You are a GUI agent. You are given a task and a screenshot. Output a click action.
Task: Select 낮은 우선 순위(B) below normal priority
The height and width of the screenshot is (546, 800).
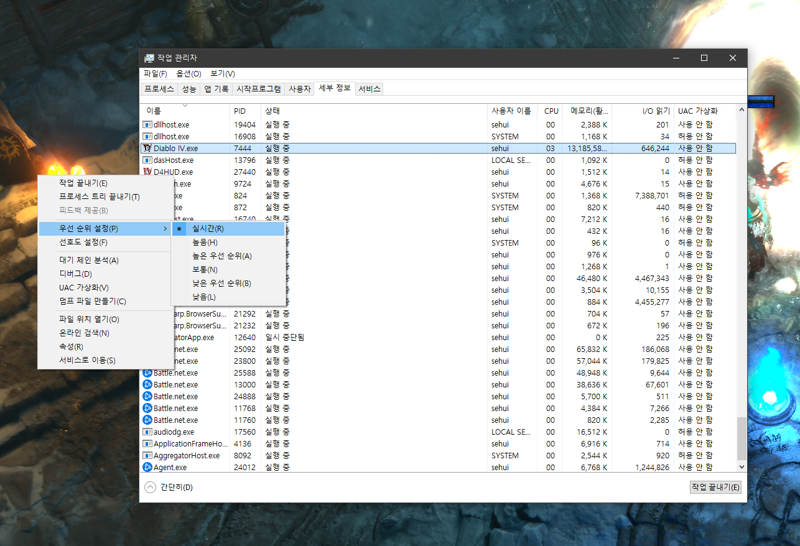tap(229, 283)
